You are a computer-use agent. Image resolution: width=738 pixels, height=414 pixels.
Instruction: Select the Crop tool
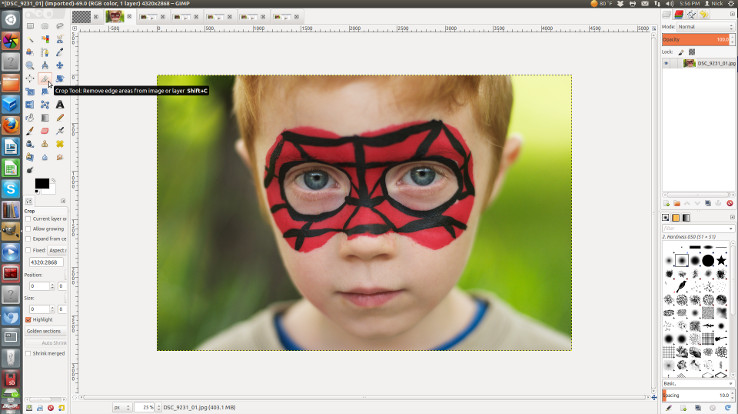[x=45, y=79]
